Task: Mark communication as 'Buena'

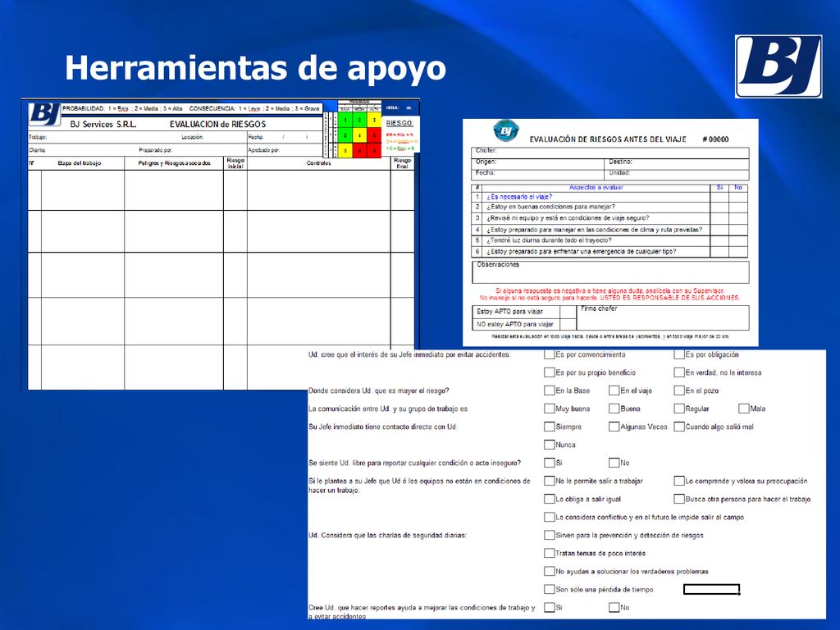Action: pyautogui.click(x=614, y=409)
